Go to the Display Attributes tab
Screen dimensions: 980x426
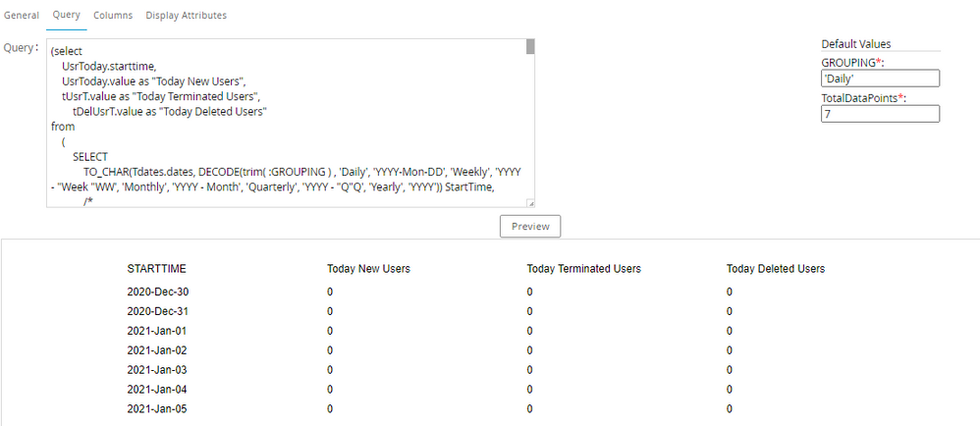point(186,16)
